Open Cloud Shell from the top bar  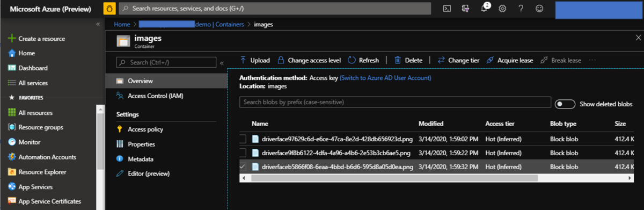tap(447, 9)
